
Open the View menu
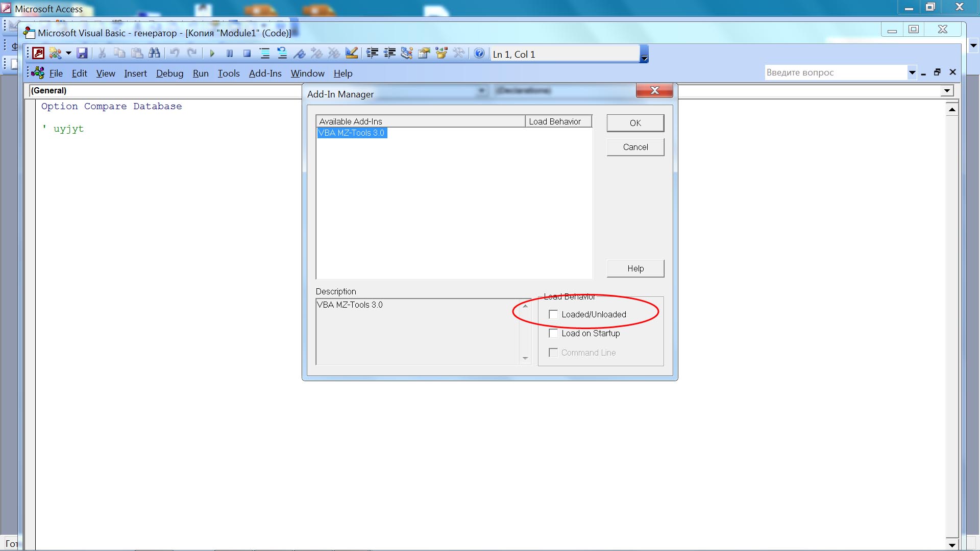(x=106, y=73)
